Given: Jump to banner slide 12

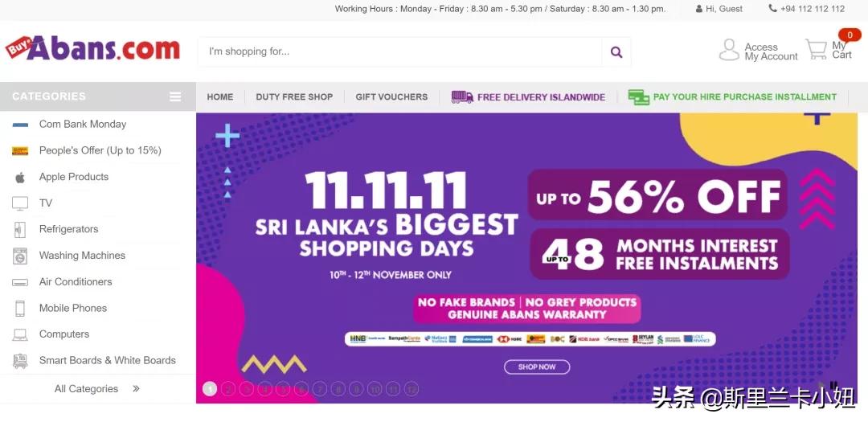Looking at the screenshot, I should (411, 389).
